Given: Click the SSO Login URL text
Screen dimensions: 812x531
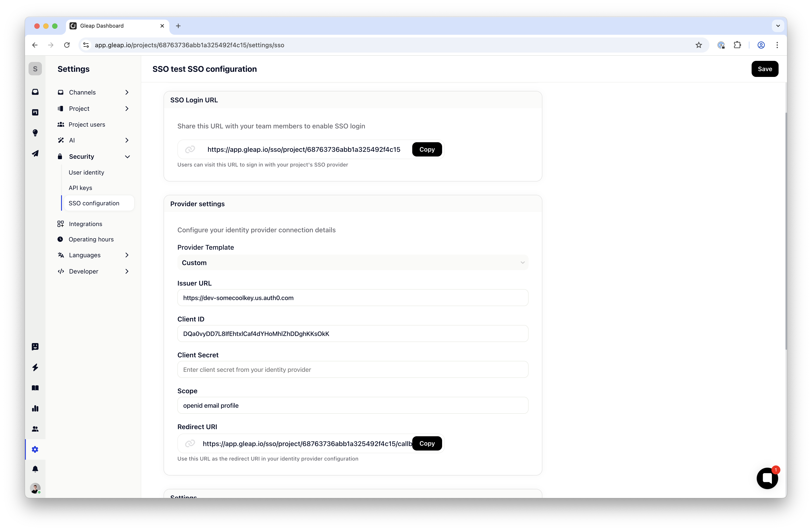Looking at the screenshot, I should click(x=304, y=150).
